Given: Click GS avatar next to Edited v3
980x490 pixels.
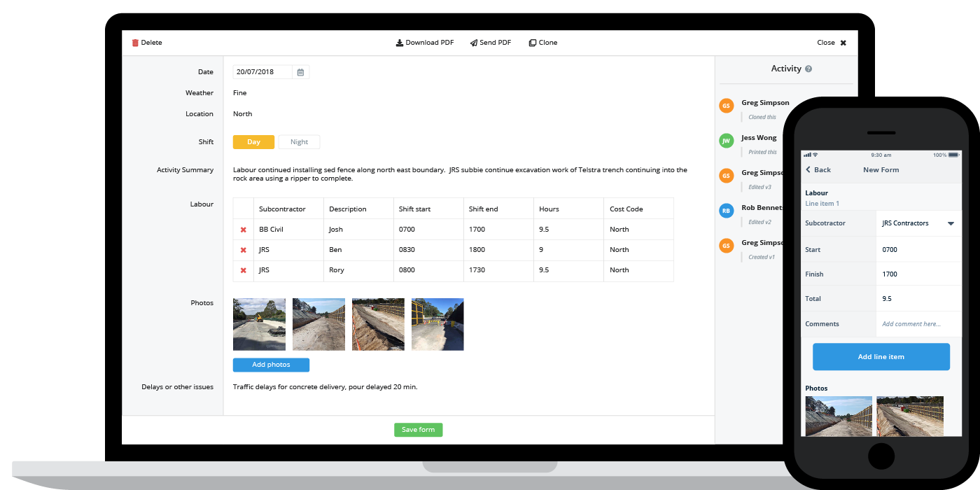Looking at the screenshot, I should coord(727,176).
